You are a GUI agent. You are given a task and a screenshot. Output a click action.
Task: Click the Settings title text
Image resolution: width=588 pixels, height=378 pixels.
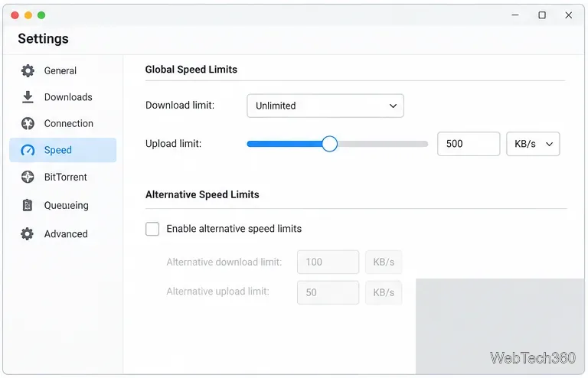click(x=43, y=38)
